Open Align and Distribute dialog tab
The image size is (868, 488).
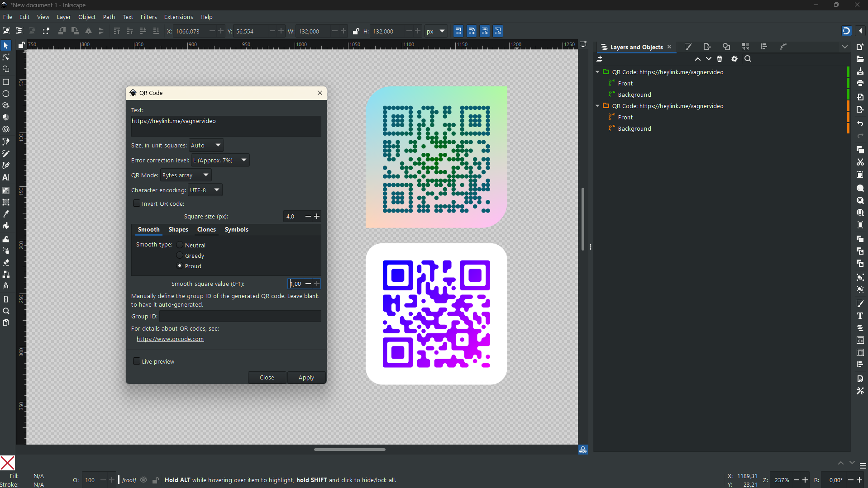click(x=764, y=47)
